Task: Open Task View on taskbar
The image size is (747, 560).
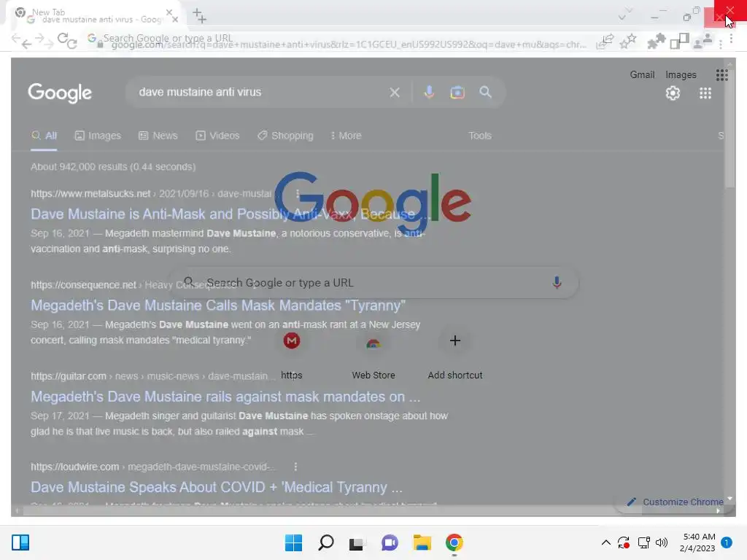Action: (356, 543)
